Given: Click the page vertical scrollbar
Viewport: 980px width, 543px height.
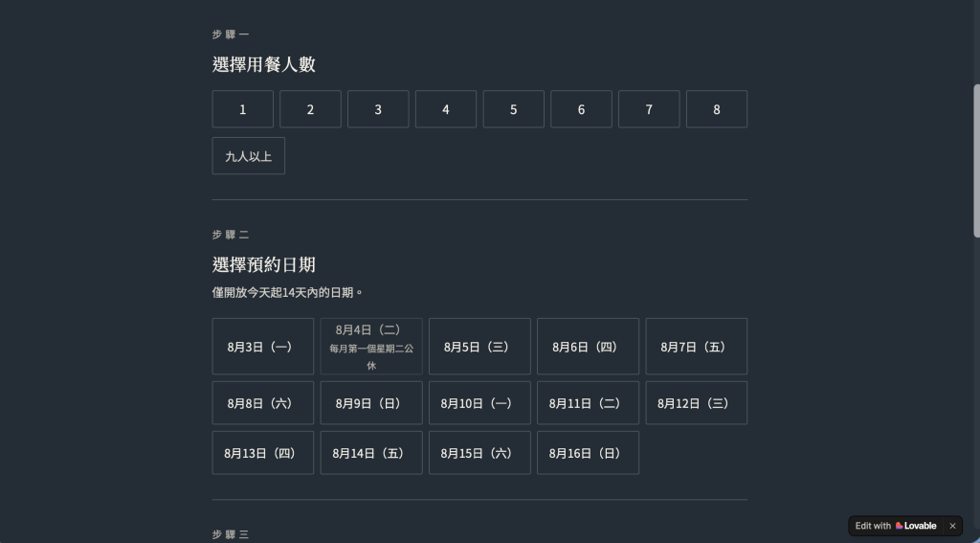Looking at the screenshot, I should [x=976, y=161].
